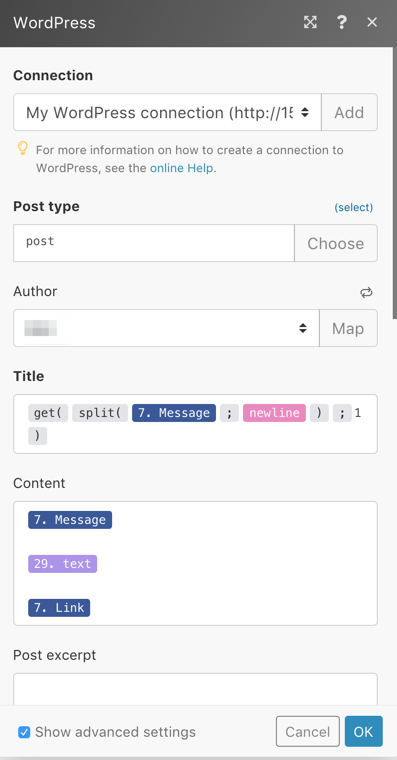Switch Post type to select mode

click(353, 207)
